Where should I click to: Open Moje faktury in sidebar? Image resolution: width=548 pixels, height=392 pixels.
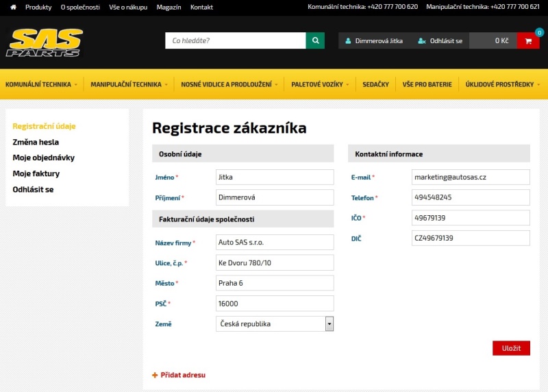tap(36, 173)
